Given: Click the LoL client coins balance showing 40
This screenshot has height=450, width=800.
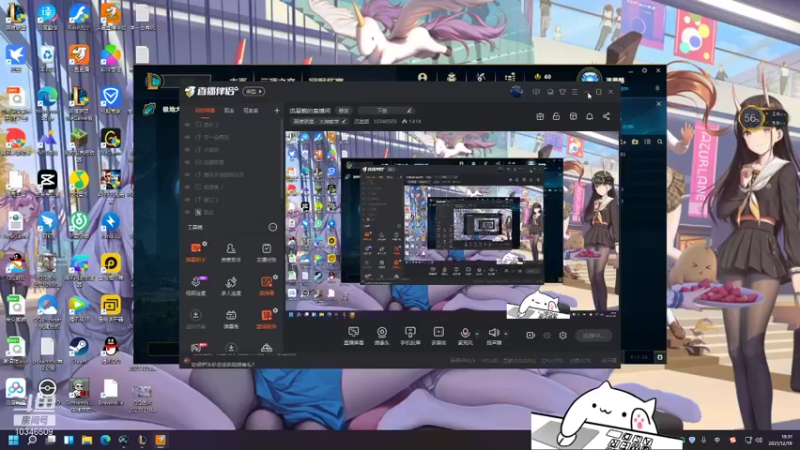Looking at the screenshot, I should click(543, 77).
